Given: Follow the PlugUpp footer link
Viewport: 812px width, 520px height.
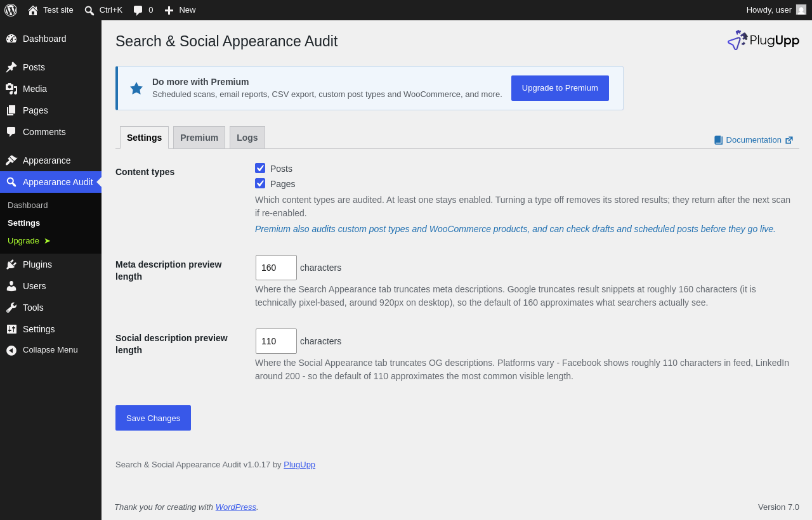Looking at the screenshot, I should tap(299, 464).
